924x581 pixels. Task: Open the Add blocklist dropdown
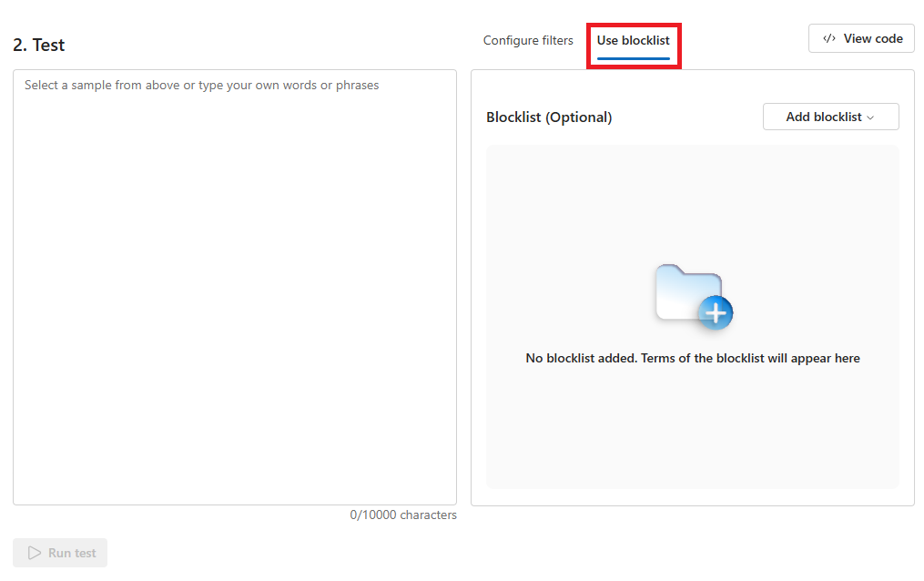[x=831, y=117]
